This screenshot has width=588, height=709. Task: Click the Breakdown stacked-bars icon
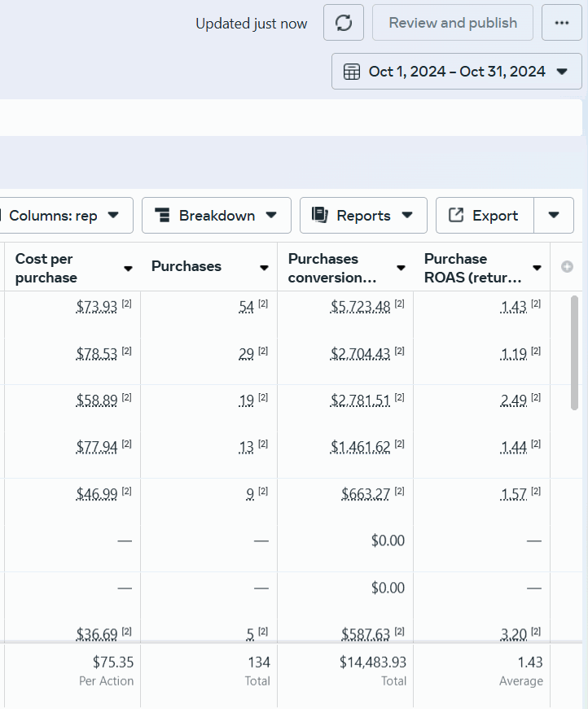pos(162,215)
